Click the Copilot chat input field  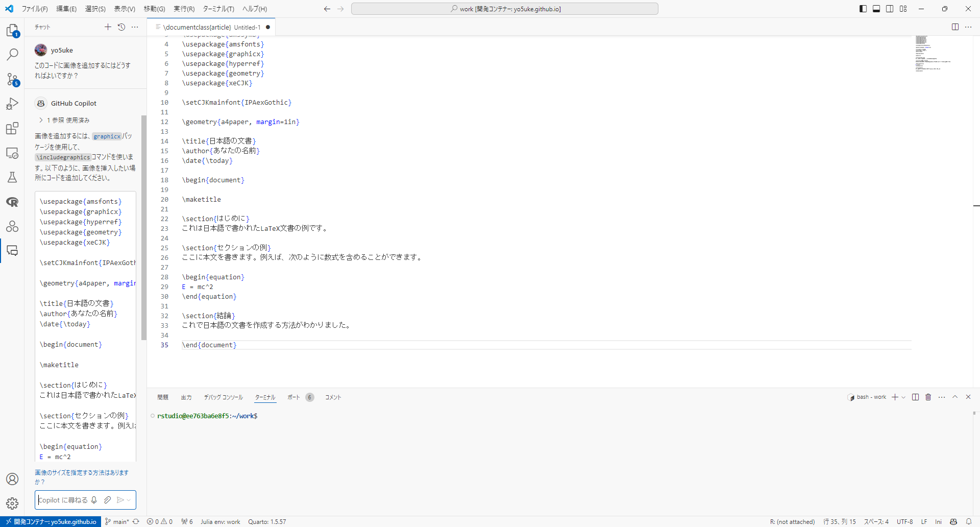click(x=64, y=500)
